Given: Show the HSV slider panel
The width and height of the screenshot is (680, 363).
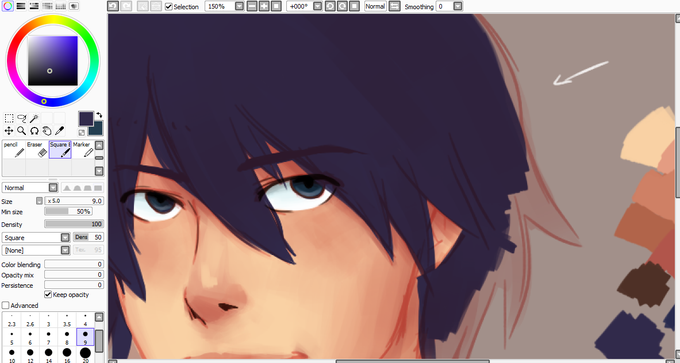Looking at the screenshot, I should tap(34, 6).
